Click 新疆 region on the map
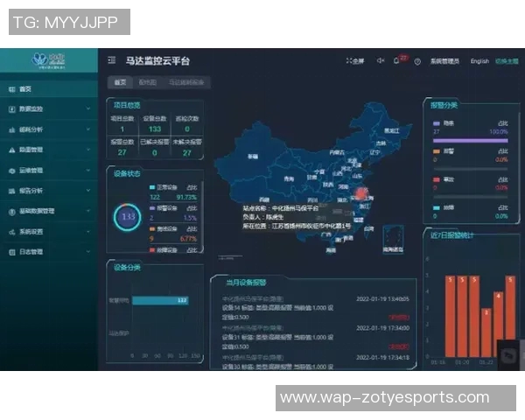The image size is (525, 420). (253, 157)
